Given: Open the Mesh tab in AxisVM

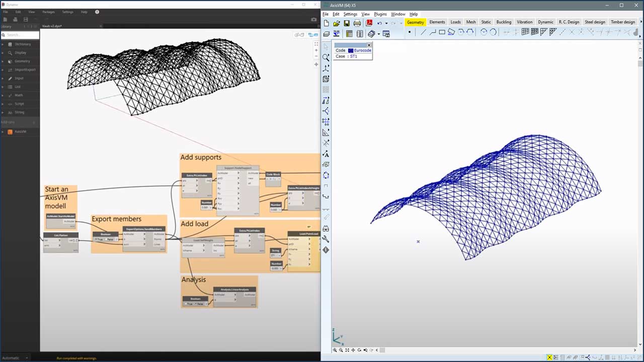Looking at the screenshot, I should (471, 22).
